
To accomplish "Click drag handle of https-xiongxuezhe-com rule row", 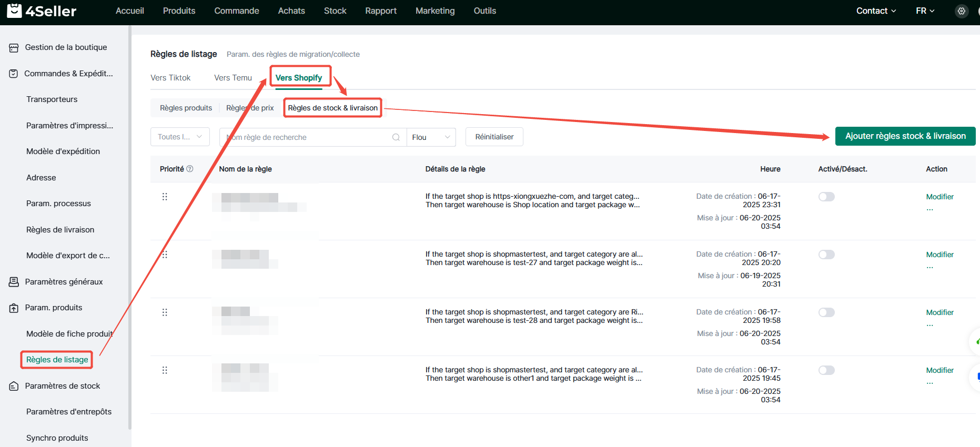I will pyautogui.click(x=165, y=197).
